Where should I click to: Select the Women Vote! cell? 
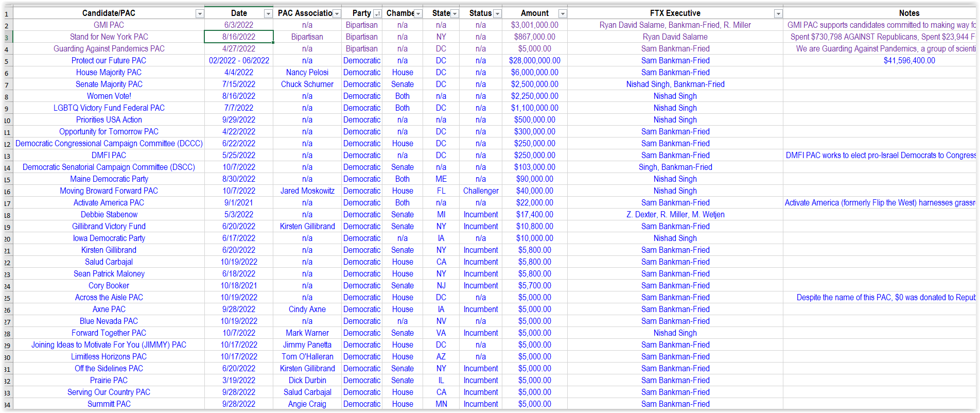click(109, 96)
